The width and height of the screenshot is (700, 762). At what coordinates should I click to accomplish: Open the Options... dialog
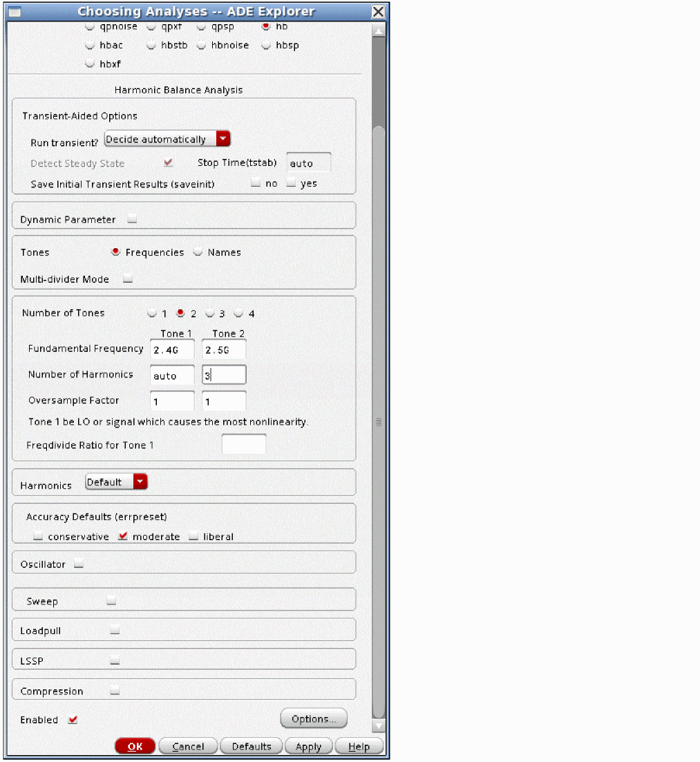pyautogui.click(x=314, y=718)
